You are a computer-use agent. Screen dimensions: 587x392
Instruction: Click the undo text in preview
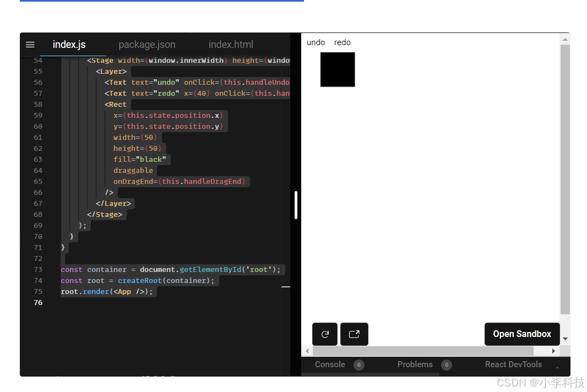[316, 42]
